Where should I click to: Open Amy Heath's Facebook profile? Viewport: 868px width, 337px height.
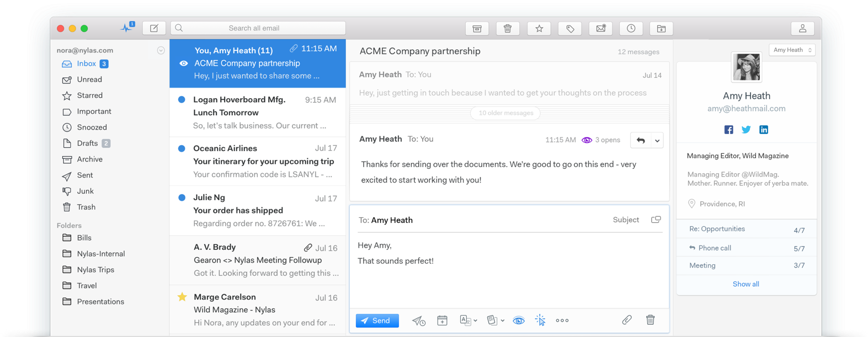(x=729, y=130)
